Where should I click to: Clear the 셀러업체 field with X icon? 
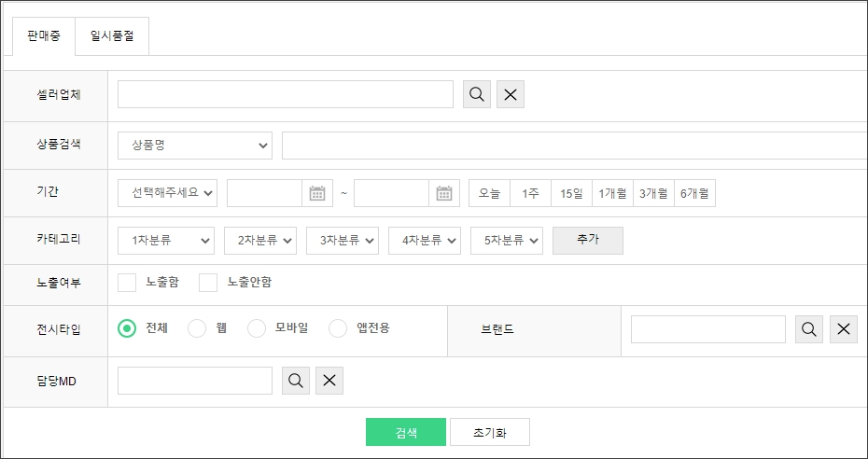click(511, 94)
